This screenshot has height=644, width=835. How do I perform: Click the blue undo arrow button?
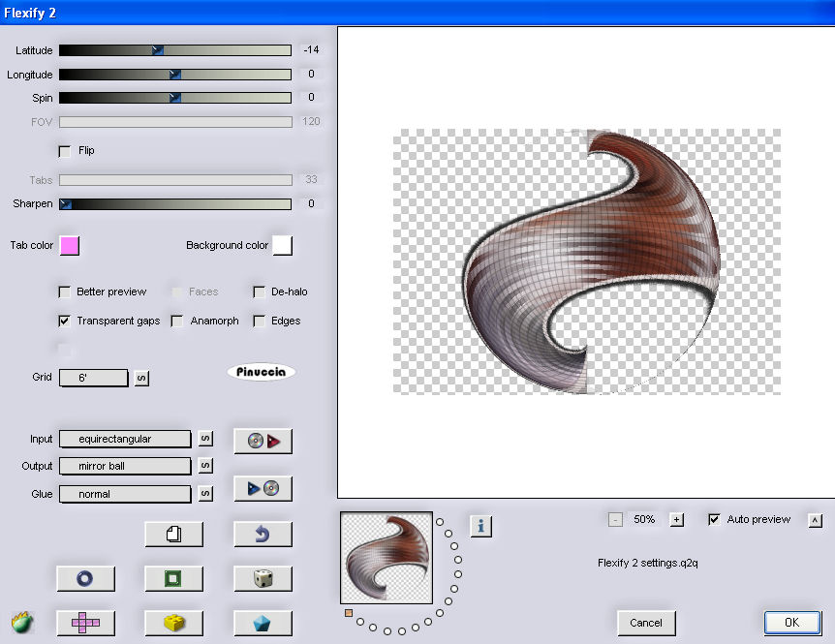[x=263, y=534]
